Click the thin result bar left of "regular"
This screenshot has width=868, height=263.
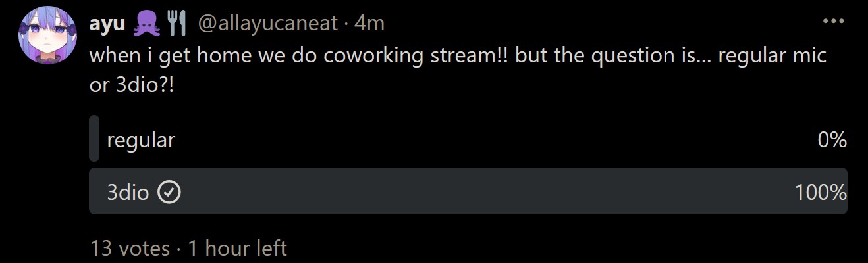coord(94,139)
